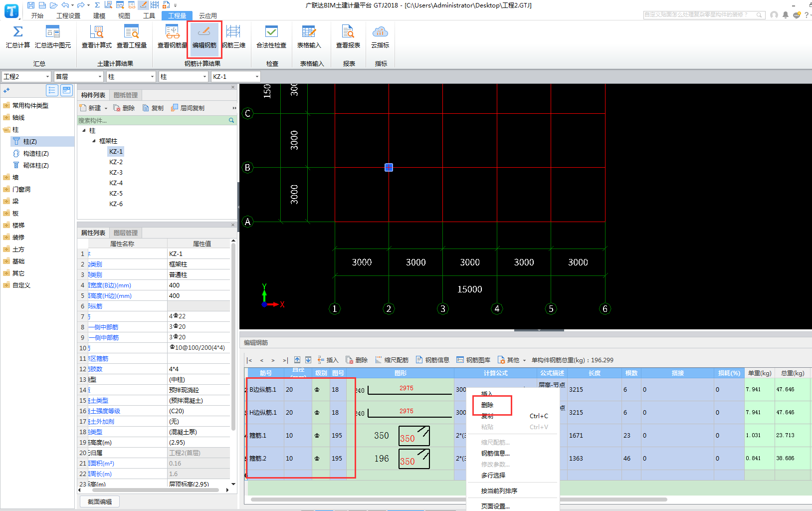The width and height of the screenshot is (812, 511).
Task: Click the 查看报表 ribbon icon
Action: pos(348,37)
